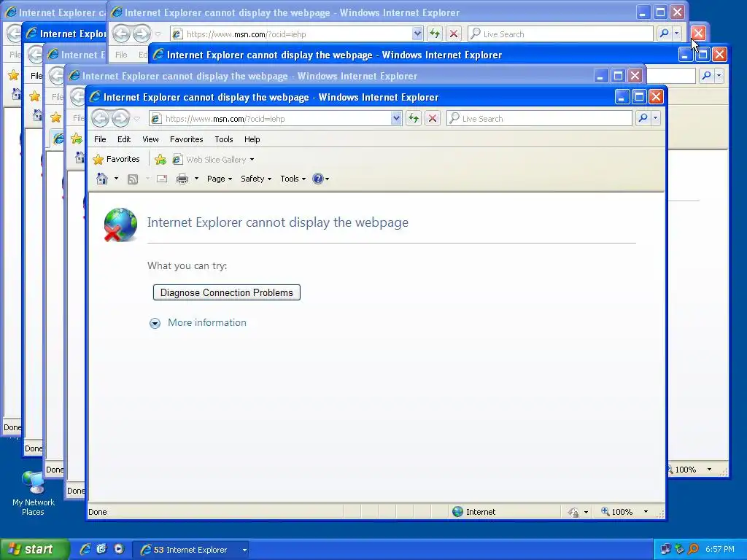Open search options dropdown in front window
This screenshot has height=560, width=747.
pyautogui.click(x=656, y=117)
